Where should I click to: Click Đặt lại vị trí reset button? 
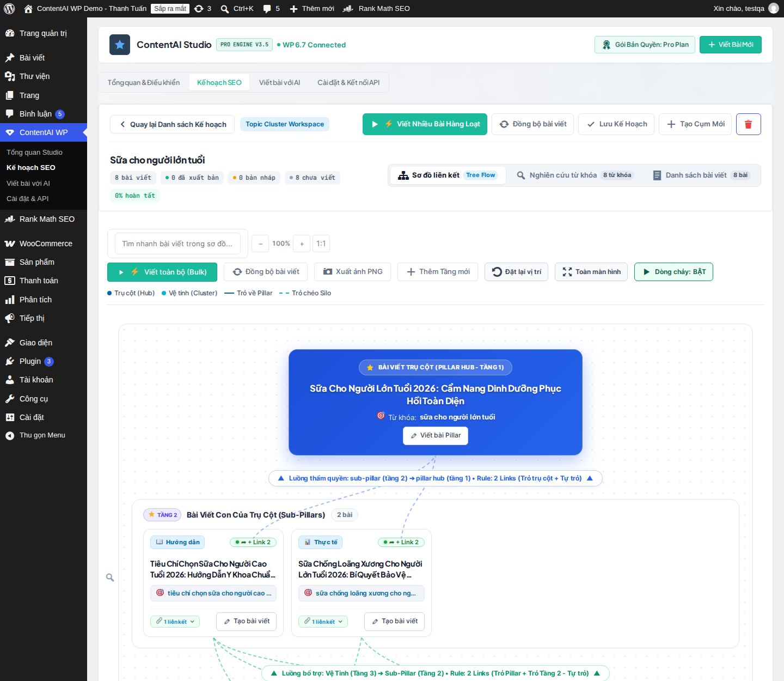(x=516, y=272)
